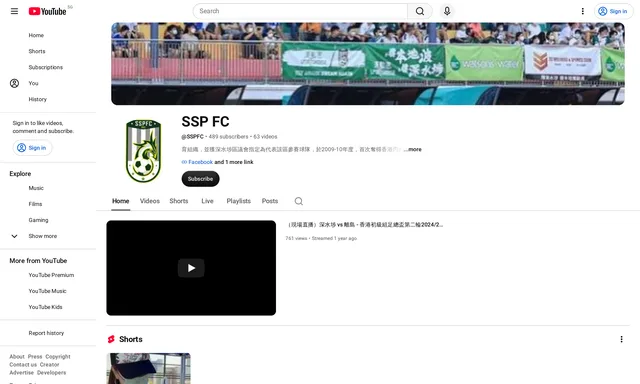640x384 pixels.
Task: Click the You profile icon in sidebar
Action: 14,83
